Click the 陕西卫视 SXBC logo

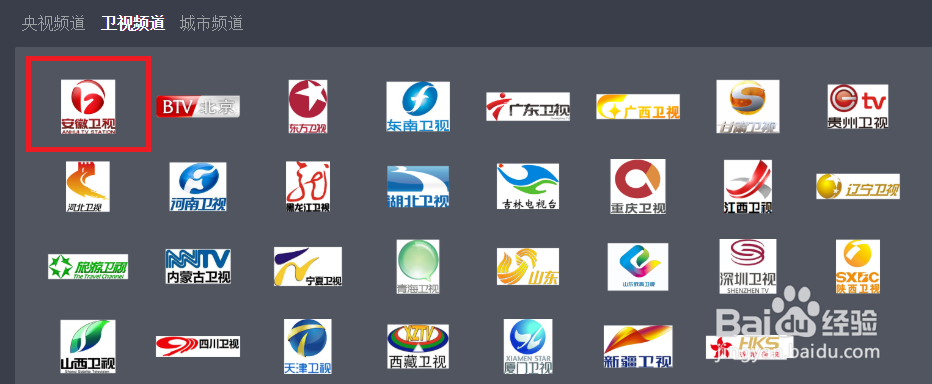[858, 266]
